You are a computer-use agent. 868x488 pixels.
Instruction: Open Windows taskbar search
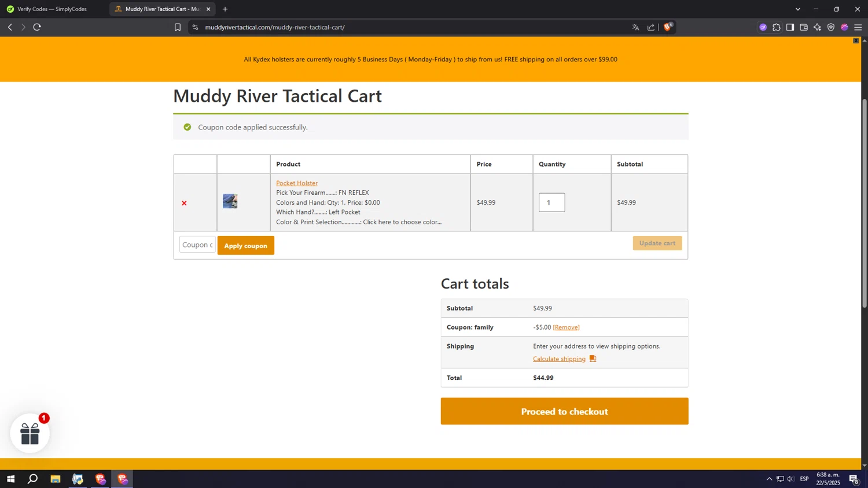tap(33, 479)
